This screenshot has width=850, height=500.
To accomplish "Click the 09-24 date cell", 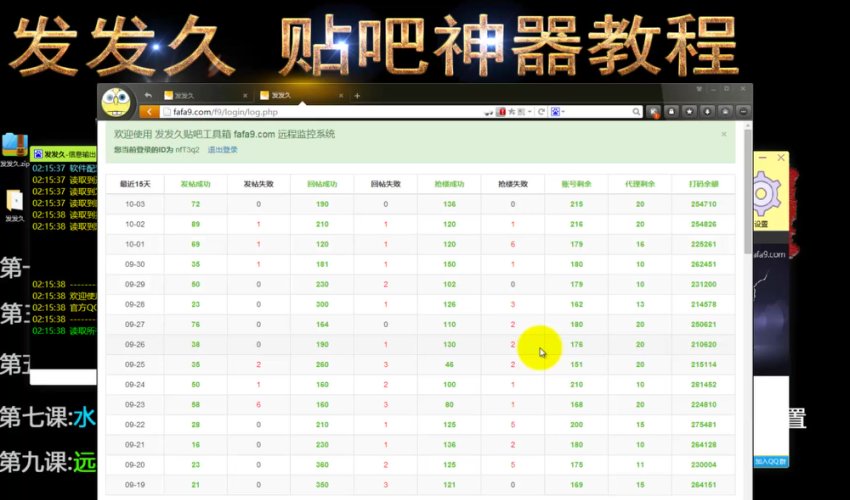I will [135, 384].
